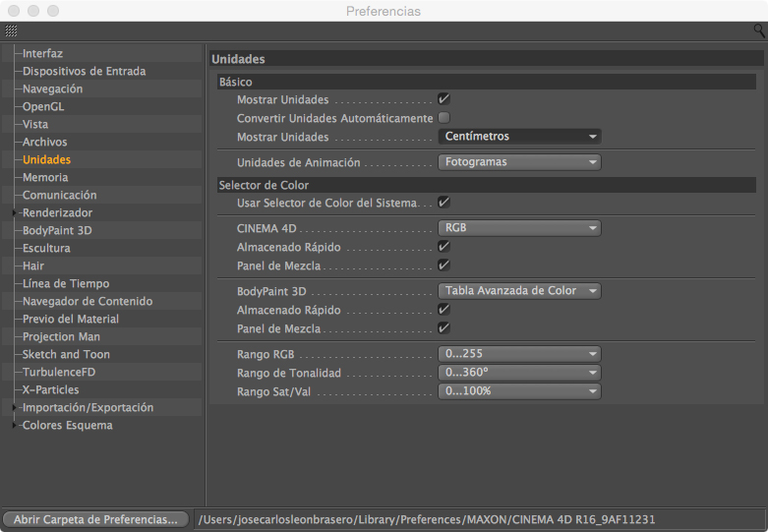Screen dimensions: 768x532
Task: Open the Rango de Tonalidad dropdown
Action: 518,373
